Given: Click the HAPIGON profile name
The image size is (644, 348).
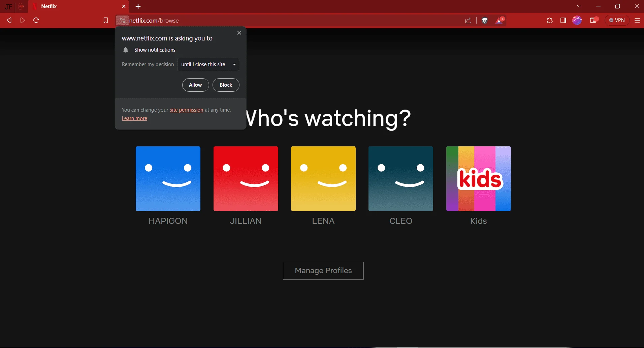Looking at the screenshot, I should (168, 221).
